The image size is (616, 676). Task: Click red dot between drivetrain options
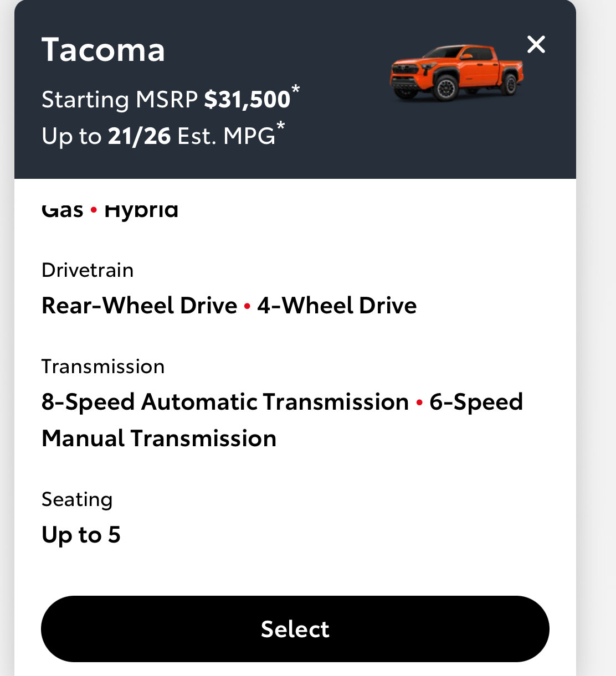247,306
